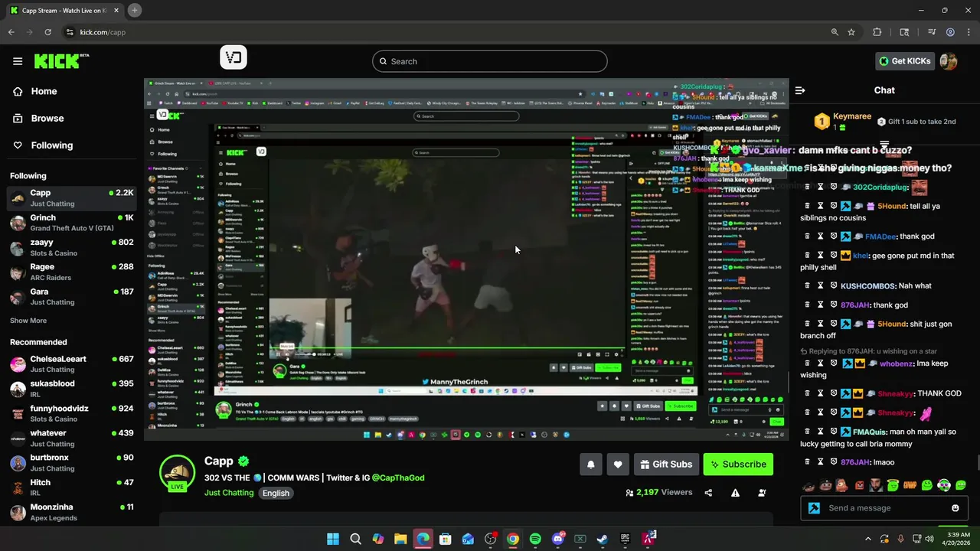Select the Capp Stream browser tab
This screenshot has height=551, width=980.
(64, 11)
